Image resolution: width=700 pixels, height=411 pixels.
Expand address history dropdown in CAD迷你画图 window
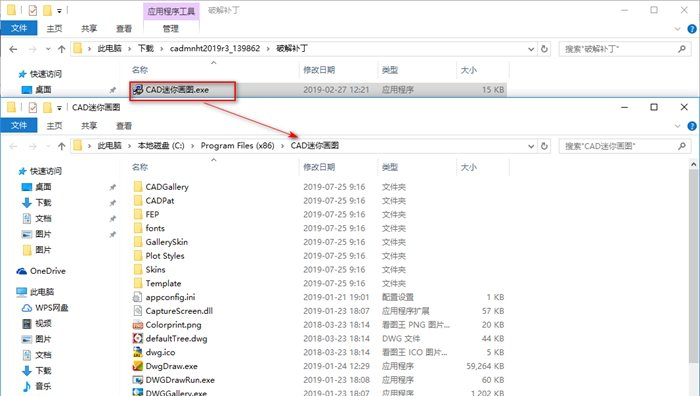[x=531, y=146]
